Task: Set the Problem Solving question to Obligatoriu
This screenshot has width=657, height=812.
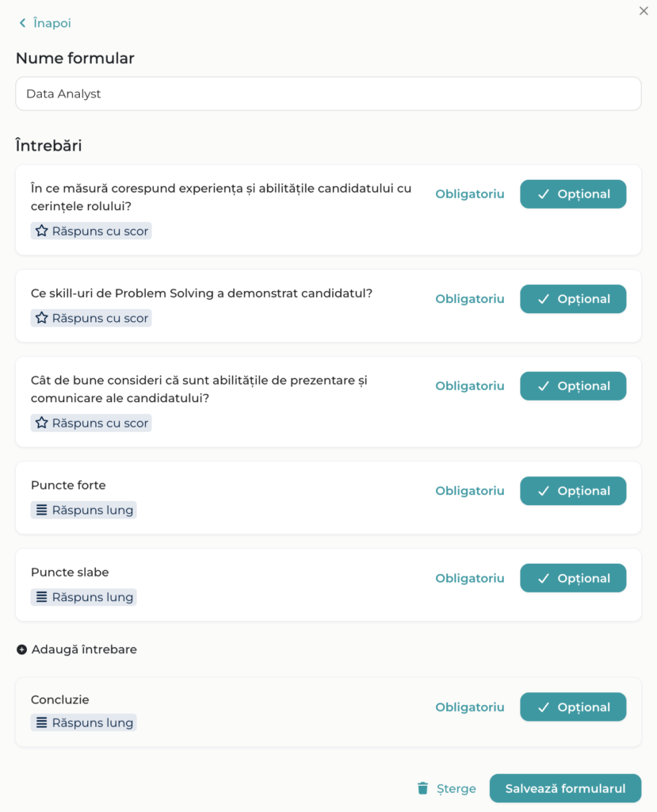Action: [x=470, y=299]
